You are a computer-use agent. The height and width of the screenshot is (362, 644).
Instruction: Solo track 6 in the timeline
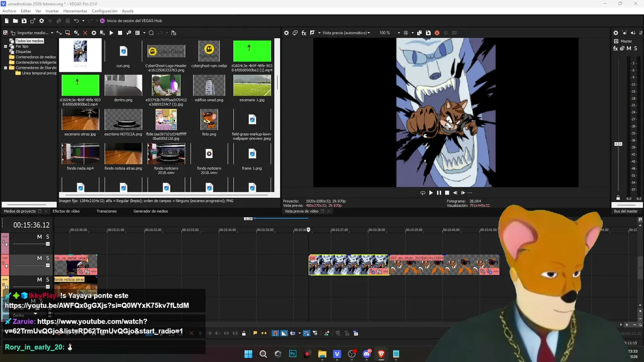pos(48,237)
